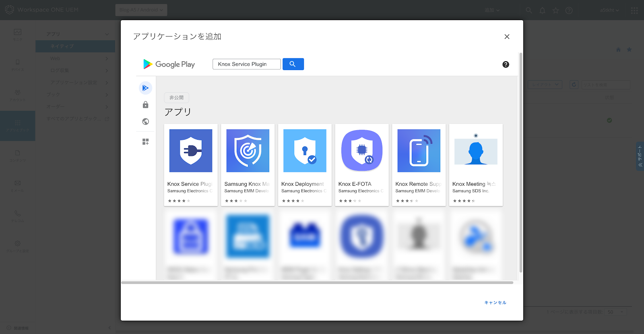
Task: Click the header favorites star icon
Action: pyautogui.click(x=555, y=10)
